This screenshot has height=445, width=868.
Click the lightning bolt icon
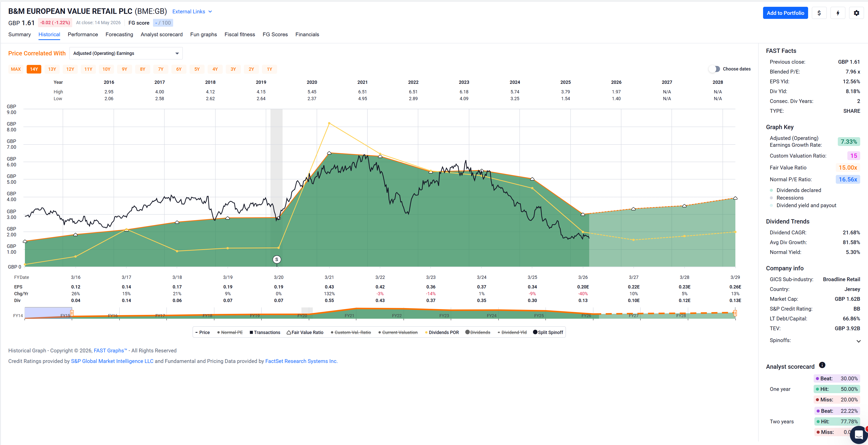(838, 13)
